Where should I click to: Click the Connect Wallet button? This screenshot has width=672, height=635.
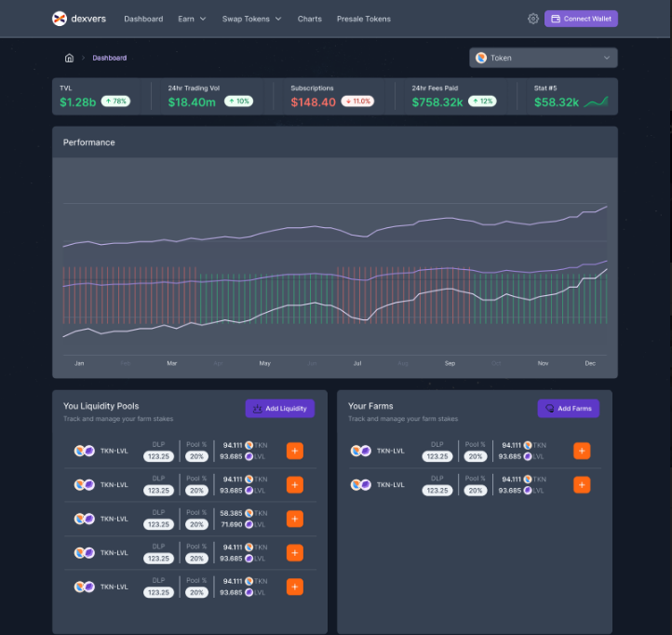pos(581,19)
